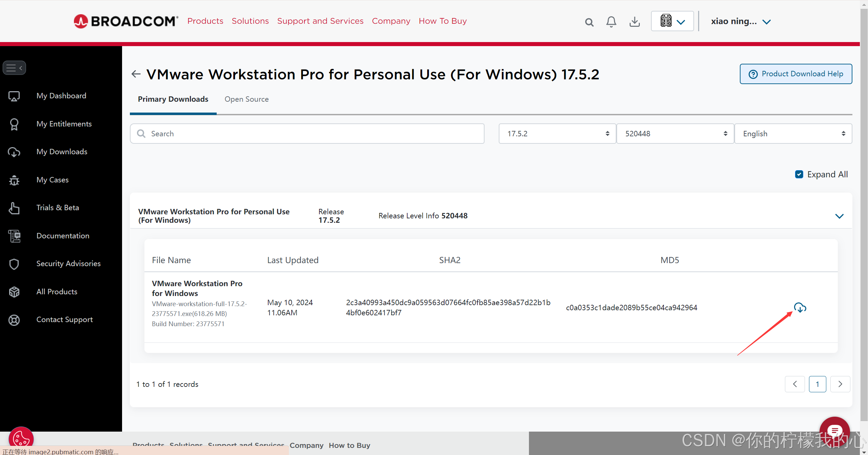The width and height of the screenshot is (868, 455).
Task: Click Product Download Help button
Action: point(796,74)
